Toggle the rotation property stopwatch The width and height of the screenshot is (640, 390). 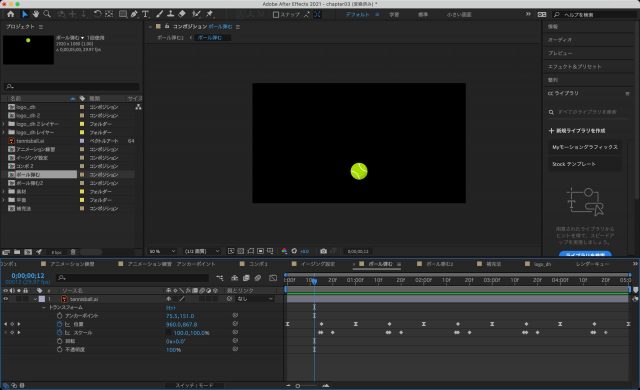pyautogui.click(x=60, y=341)
